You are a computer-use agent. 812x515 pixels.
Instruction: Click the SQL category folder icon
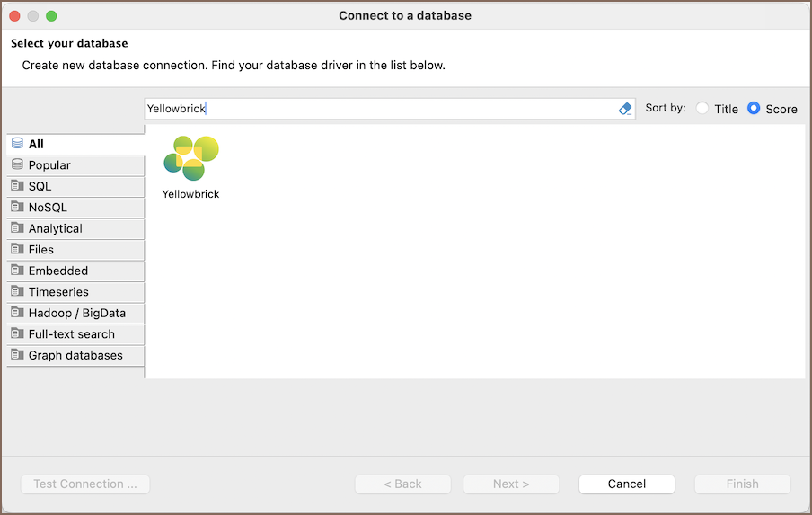point(17,186)
